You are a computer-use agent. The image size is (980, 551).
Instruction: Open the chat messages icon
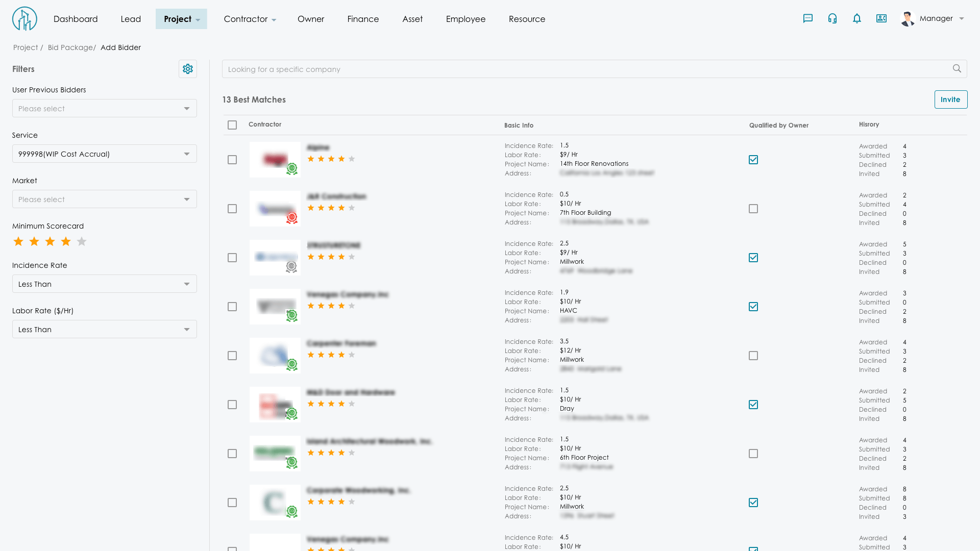pyautogui.click(x=807, y=19)
